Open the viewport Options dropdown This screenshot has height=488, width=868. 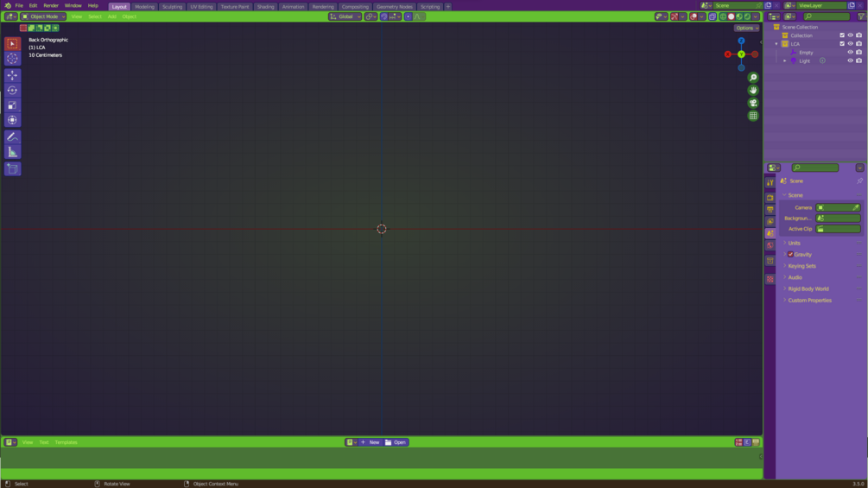(x=747, y=29)
